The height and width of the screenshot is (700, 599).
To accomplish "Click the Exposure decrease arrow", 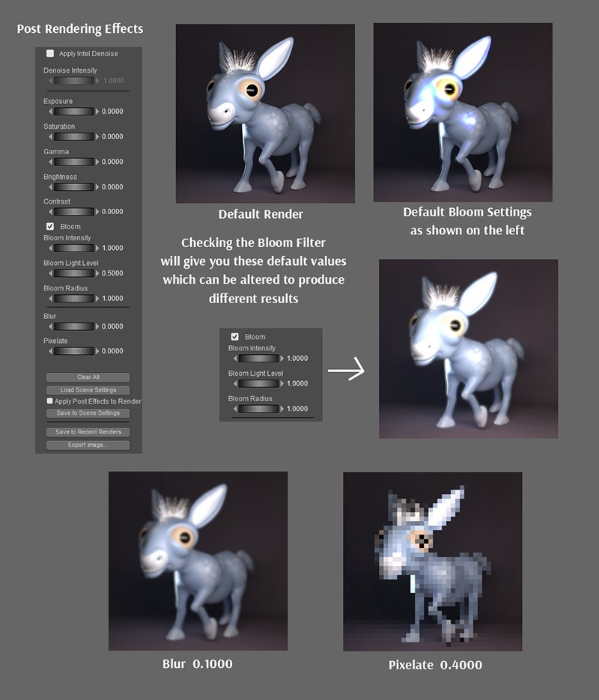I will click(x=50, y=112).
